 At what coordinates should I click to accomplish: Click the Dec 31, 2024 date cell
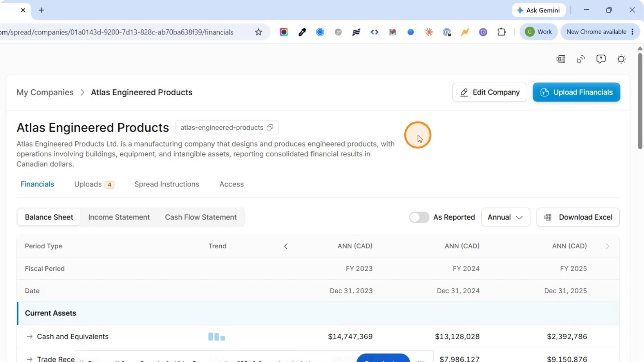point(458,291)
